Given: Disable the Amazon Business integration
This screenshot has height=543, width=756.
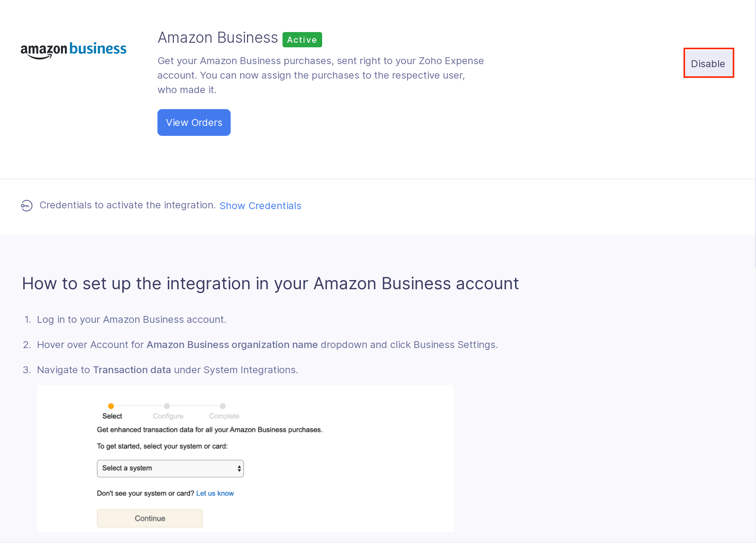Looking at the screenshot, I should 708,63.
